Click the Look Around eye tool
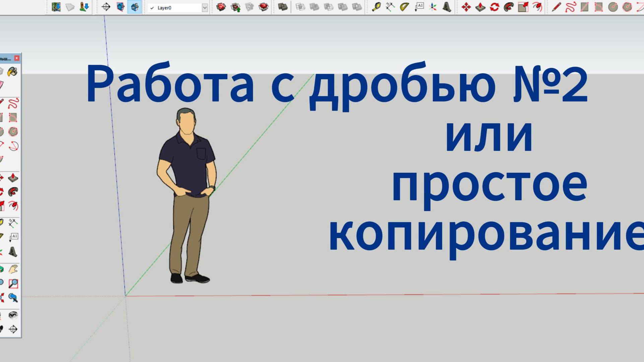Image resolution: width=644 pixels, height=362 pixels. [13, 315]
